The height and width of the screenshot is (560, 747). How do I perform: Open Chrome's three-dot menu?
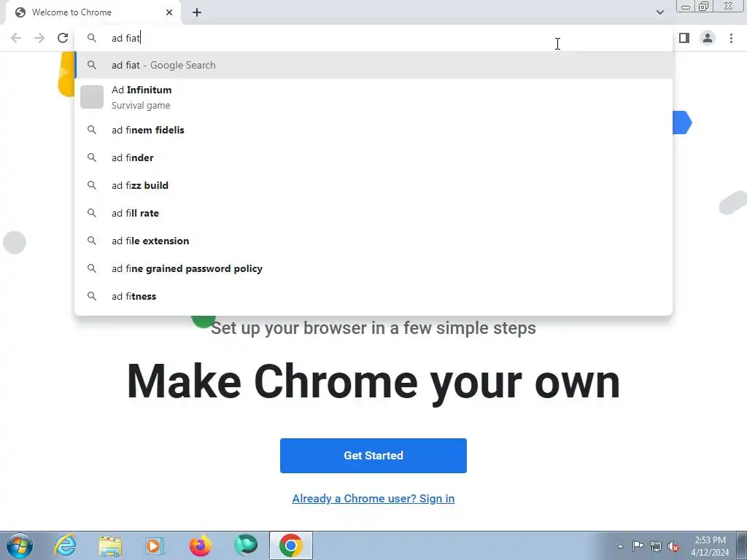pos(731,38)
